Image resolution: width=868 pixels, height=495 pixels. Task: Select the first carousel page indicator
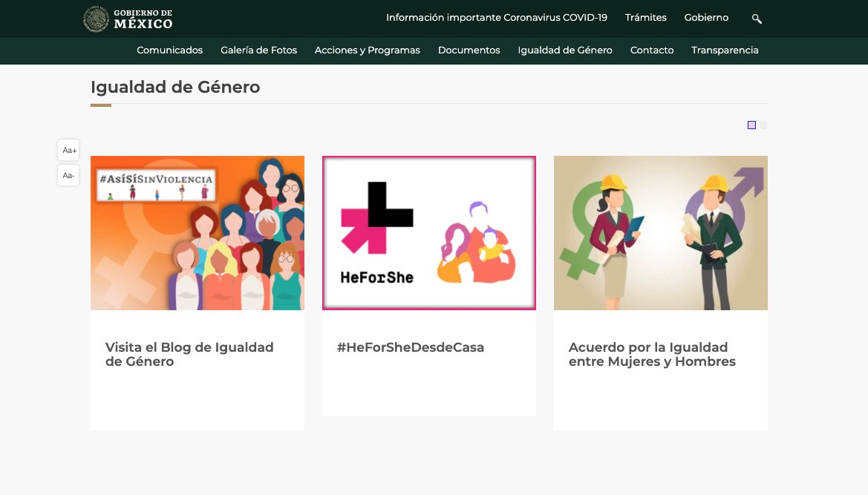coord(751,125)
